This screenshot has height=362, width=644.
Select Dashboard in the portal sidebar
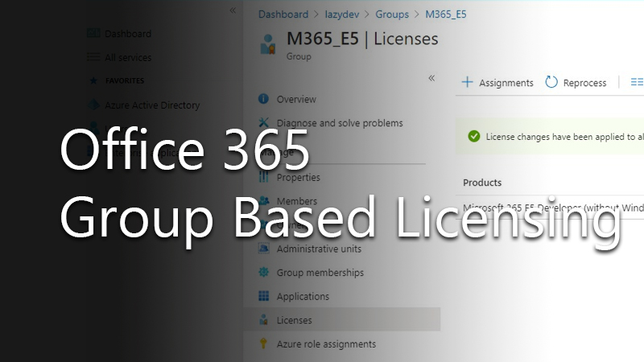pyautogui.click(x=128, y=34)
